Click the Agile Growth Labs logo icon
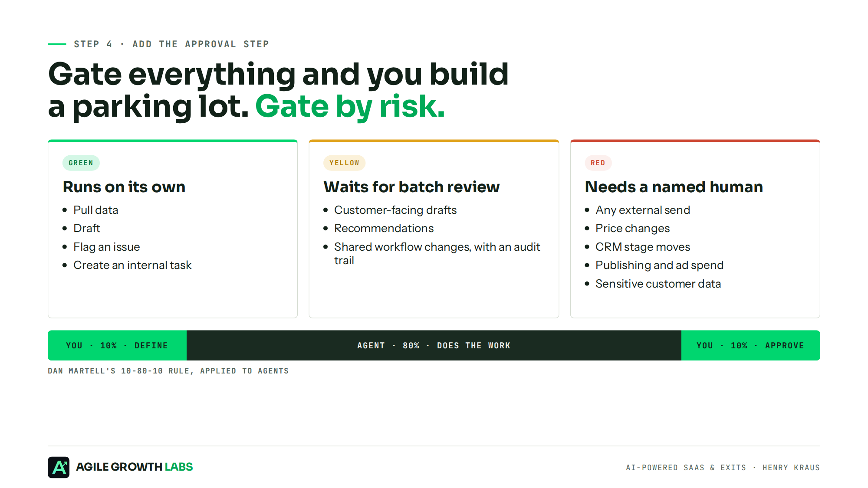The width and height of the screenshot is (868, 488). click(x=59, y=467)
